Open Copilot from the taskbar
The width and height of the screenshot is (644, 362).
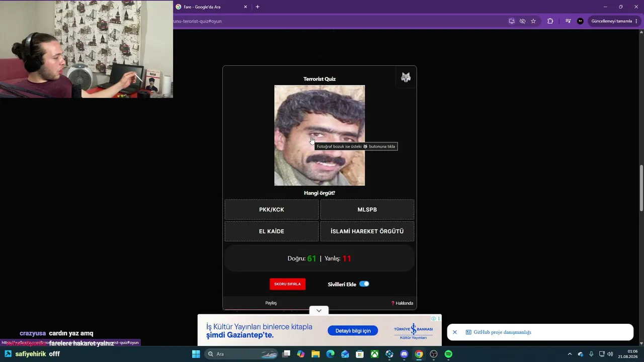point(301,354)
